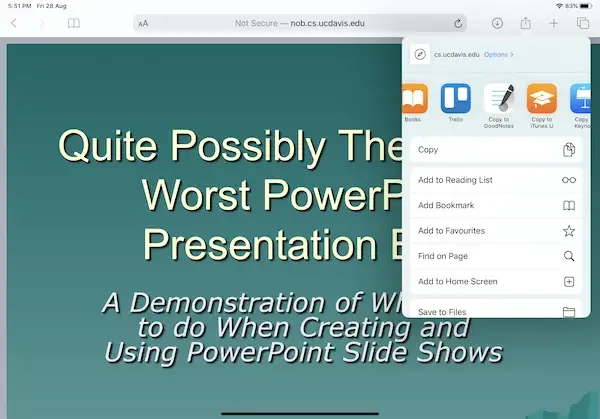Tap the slide title 'Quite Possibly The'
The image size is (600, 419).
pyautogui.click(x=231, y=146)
